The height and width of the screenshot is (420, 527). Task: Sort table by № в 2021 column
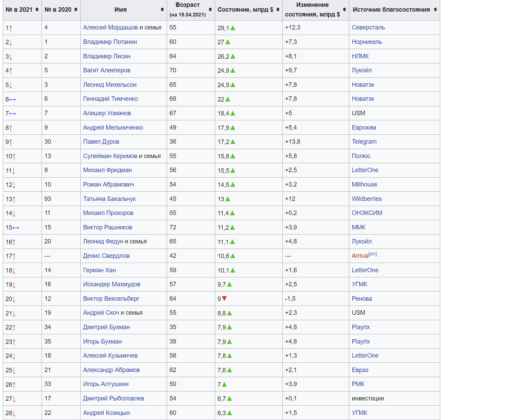(37, 10)
